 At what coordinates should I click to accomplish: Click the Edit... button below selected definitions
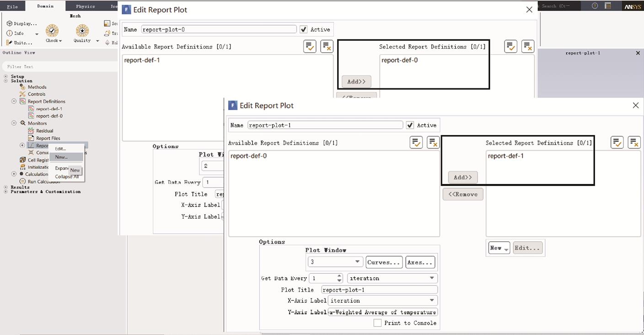[528, 248]
